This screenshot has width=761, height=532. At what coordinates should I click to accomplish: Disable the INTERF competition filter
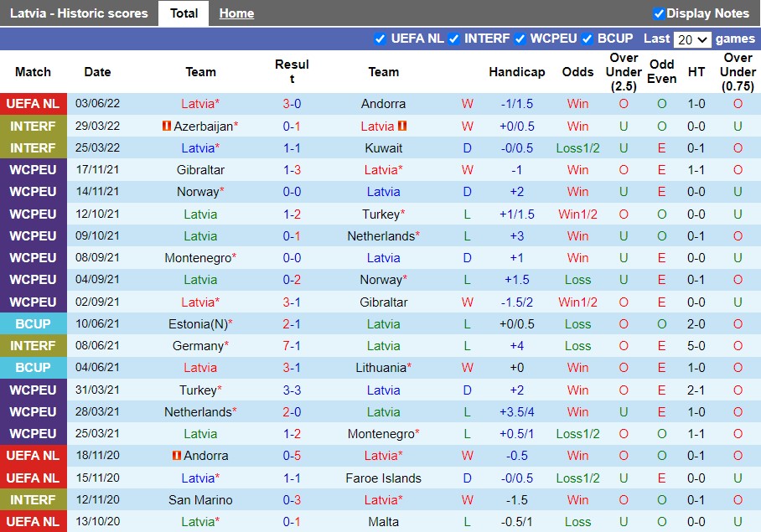click(453, 39)
